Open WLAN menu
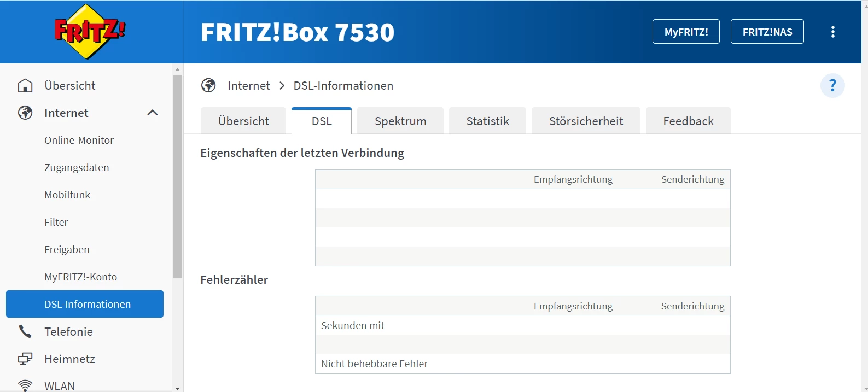 point(60,386)
